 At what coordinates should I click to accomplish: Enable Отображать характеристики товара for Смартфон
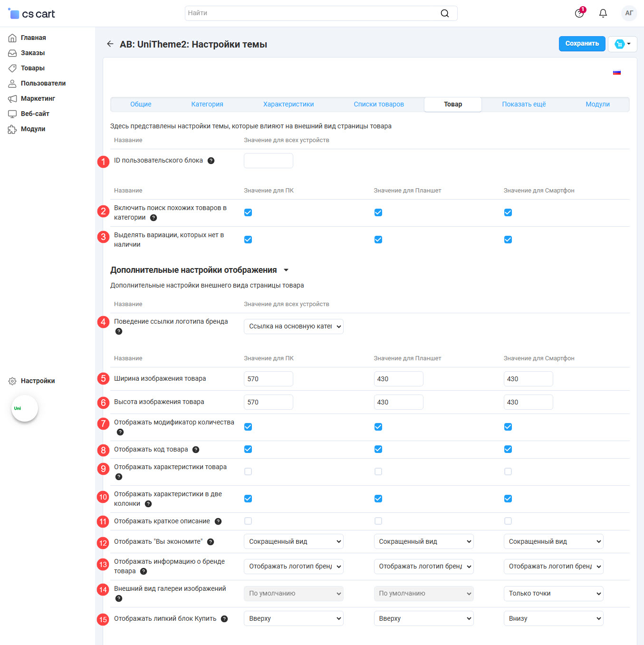(x=508, y=472)
